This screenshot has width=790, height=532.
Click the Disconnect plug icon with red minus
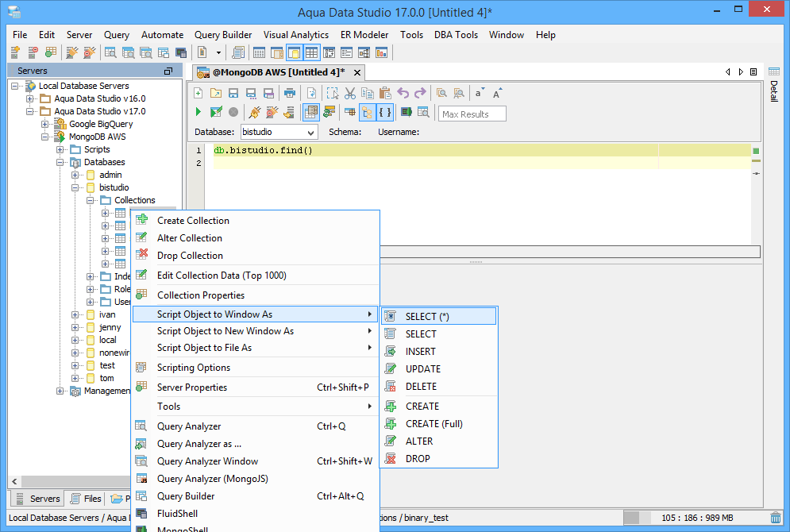coord(272,112)
